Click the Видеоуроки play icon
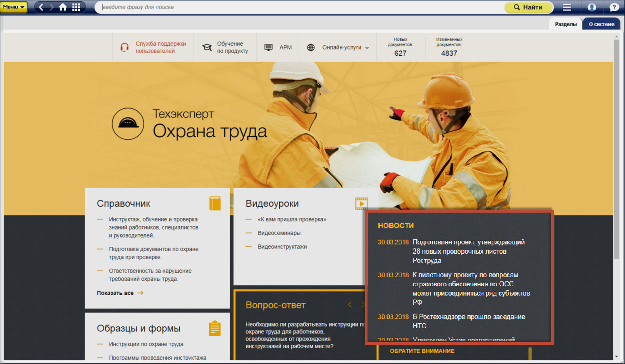 pos(361,204)
